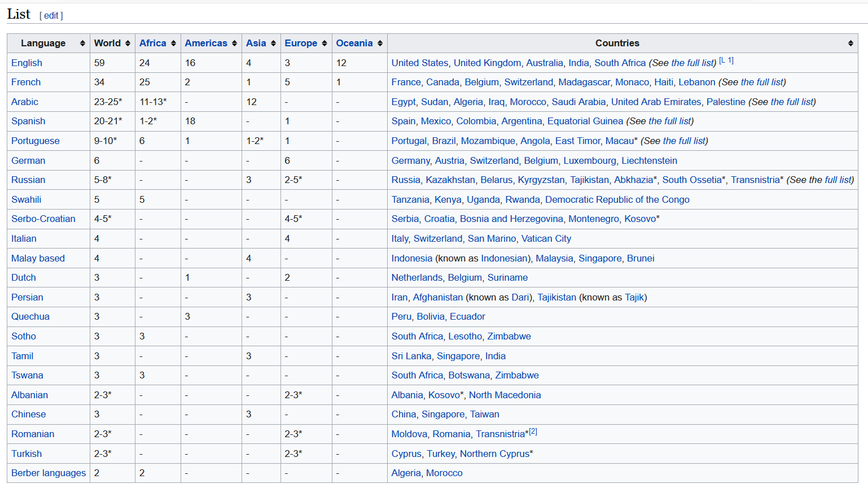Open the Lesotho link
The image size is (868, 488).
465,336
